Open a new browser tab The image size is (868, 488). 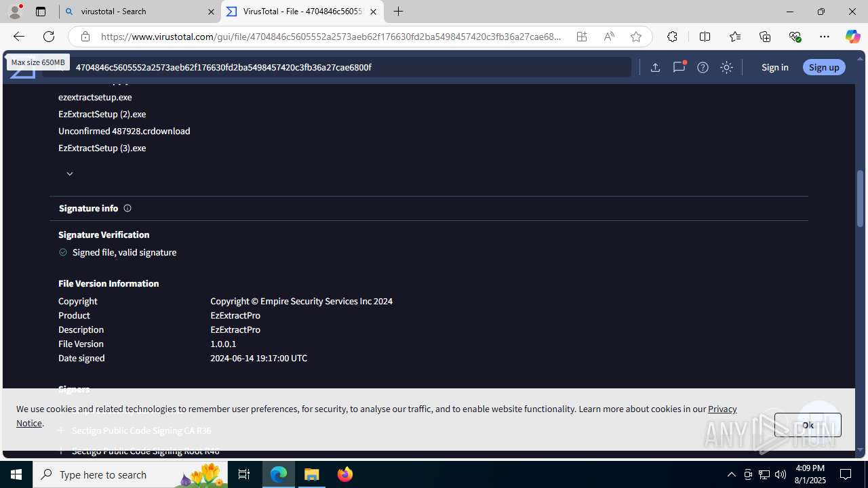[399, 12]
